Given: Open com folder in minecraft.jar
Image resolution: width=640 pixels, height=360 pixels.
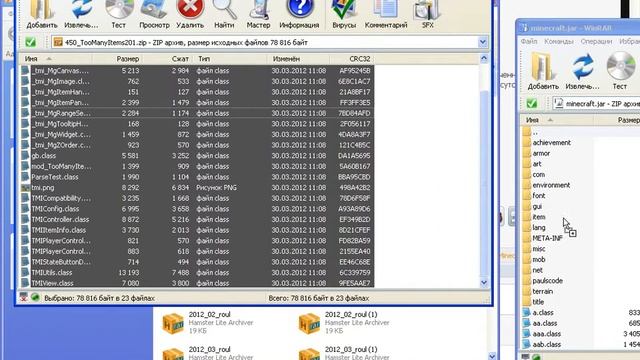Looking at the screenshot, I should (533, 174).
